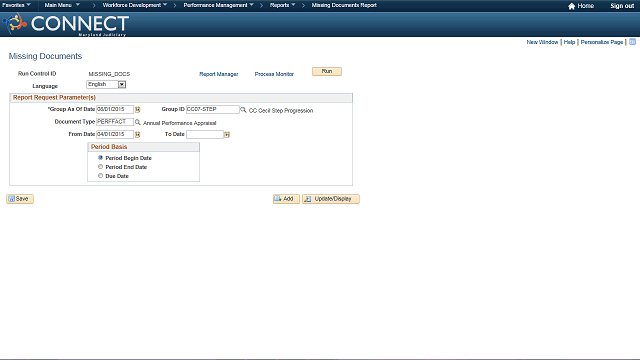The height and width of the screenshot is (360, 640).
Task: Click Sign out
Action: (x=622, y=6)
